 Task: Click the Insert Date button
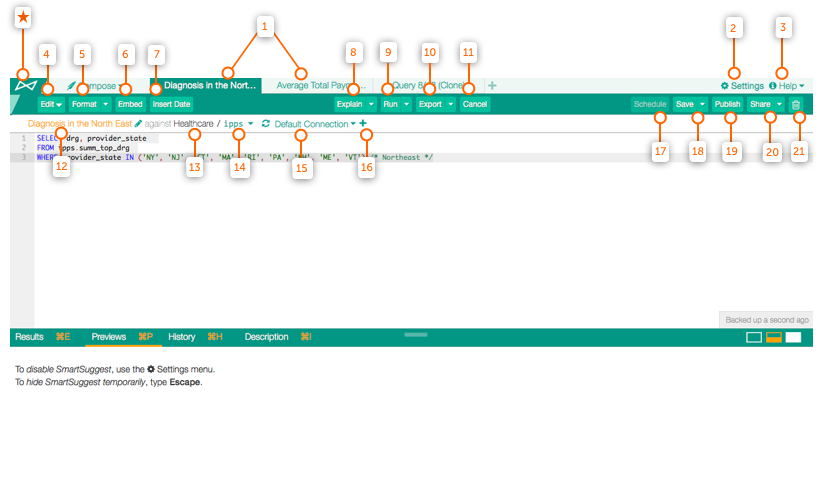point(171,104)
